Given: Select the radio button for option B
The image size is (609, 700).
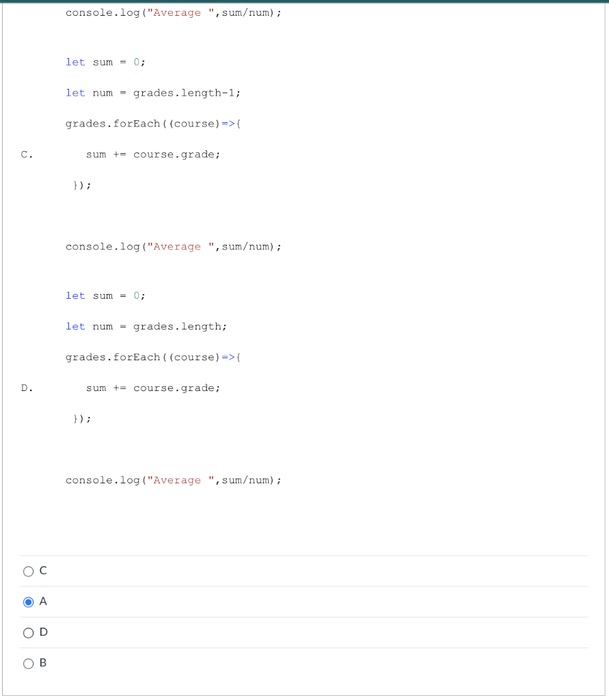Looking at the screenshot, I should click(x=28, y=663).
